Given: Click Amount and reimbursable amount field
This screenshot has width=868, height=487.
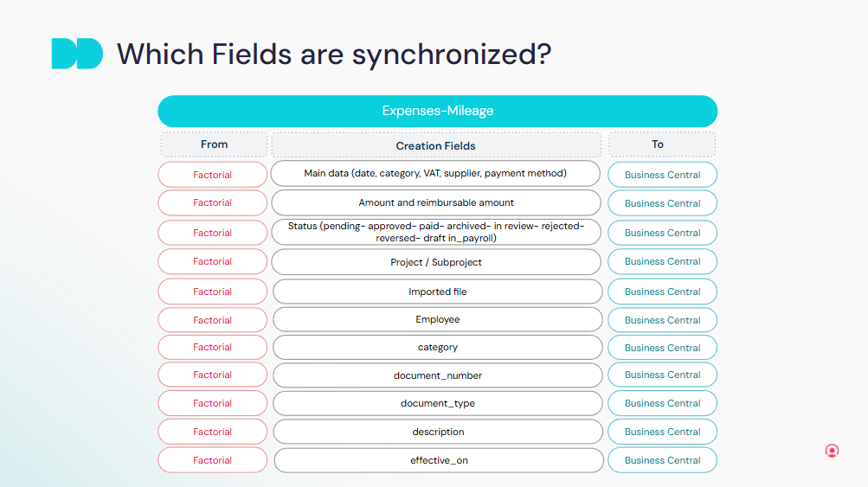Looking at the screenshot, I should click(x=436, y=203).
